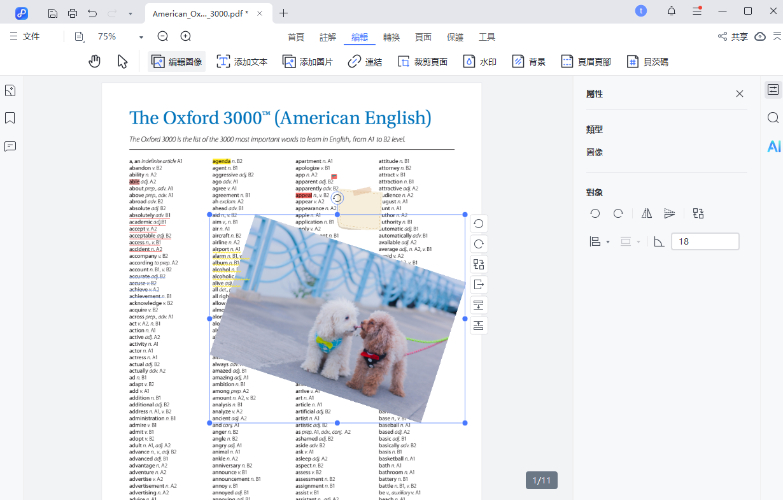This screenshot has height=500, width=783.
Task: Click the 連結 link tool
Action: pos(365,62)
